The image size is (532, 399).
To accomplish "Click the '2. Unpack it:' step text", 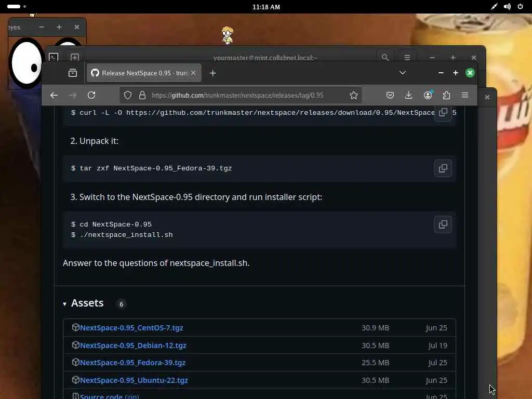I will coord(95,141).
